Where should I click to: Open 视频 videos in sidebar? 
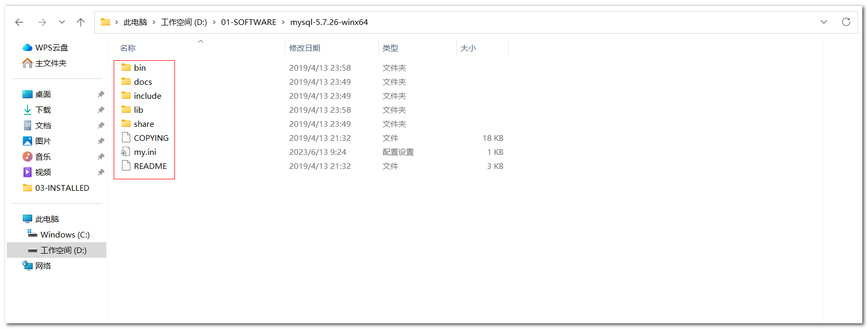point(37,172)
